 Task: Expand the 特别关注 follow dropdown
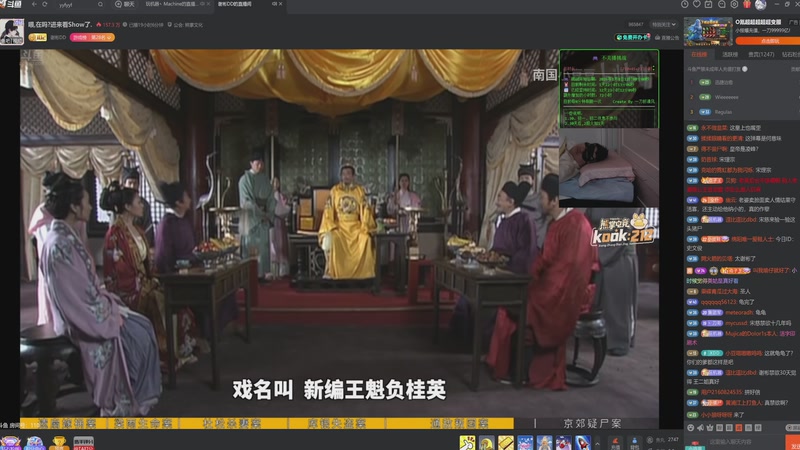(664, 24)
